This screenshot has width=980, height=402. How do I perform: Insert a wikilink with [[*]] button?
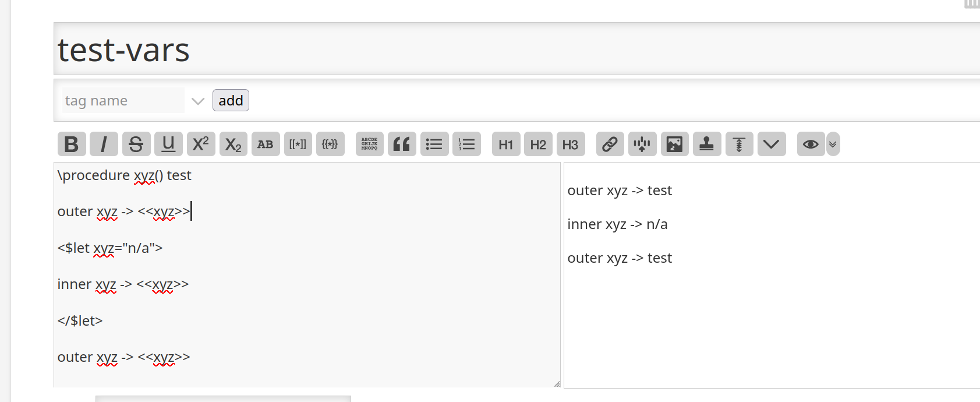coord(298,144)
